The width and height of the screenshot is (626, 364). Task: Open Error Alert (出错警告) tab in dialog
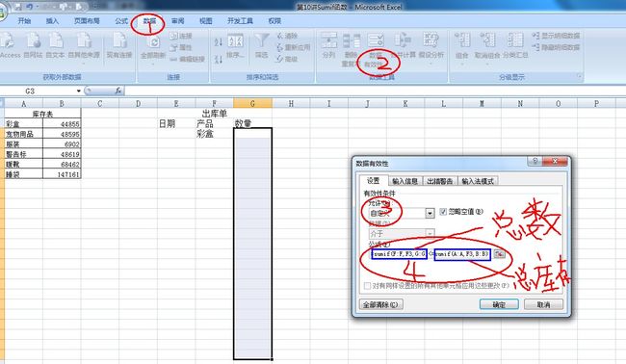(x=439, y=181)
